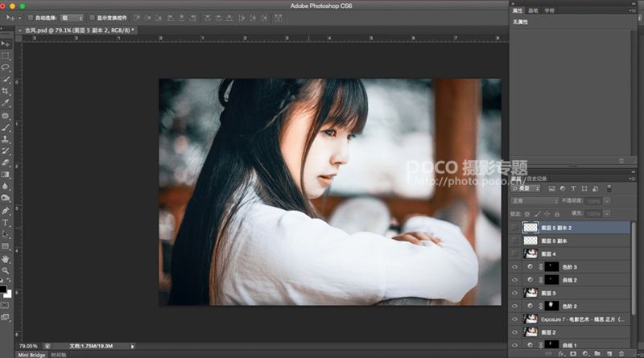Show the 图层 5 副本 2 layer

pos(514,228)
